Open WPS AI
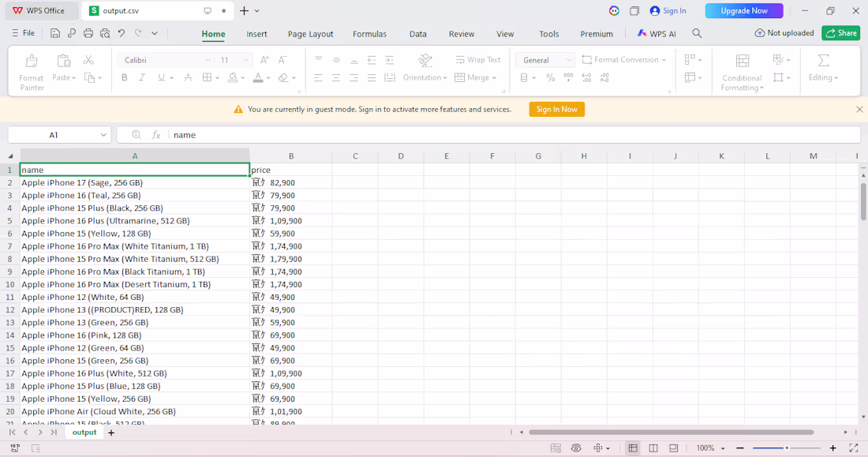This screenshot has height=457, width=868. [x=657, y=34]
